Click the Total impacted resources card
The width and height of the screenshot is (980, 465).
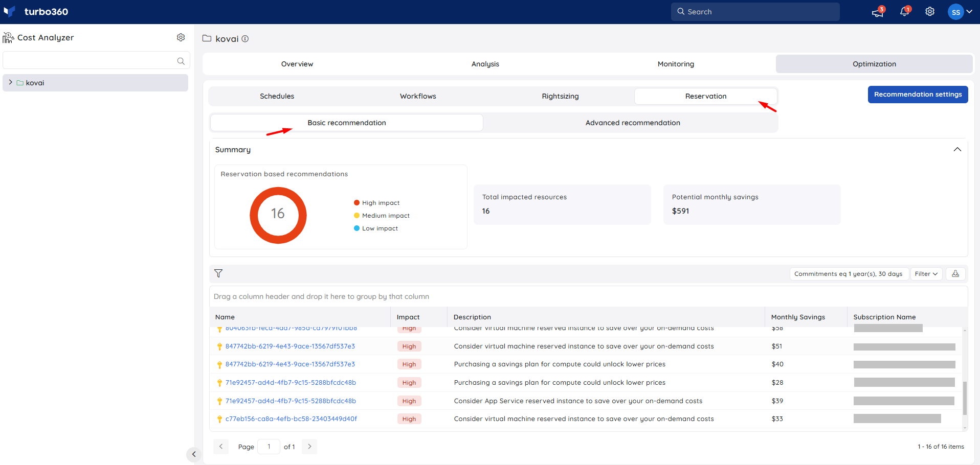pyautogui.click(x=562, y=204)
